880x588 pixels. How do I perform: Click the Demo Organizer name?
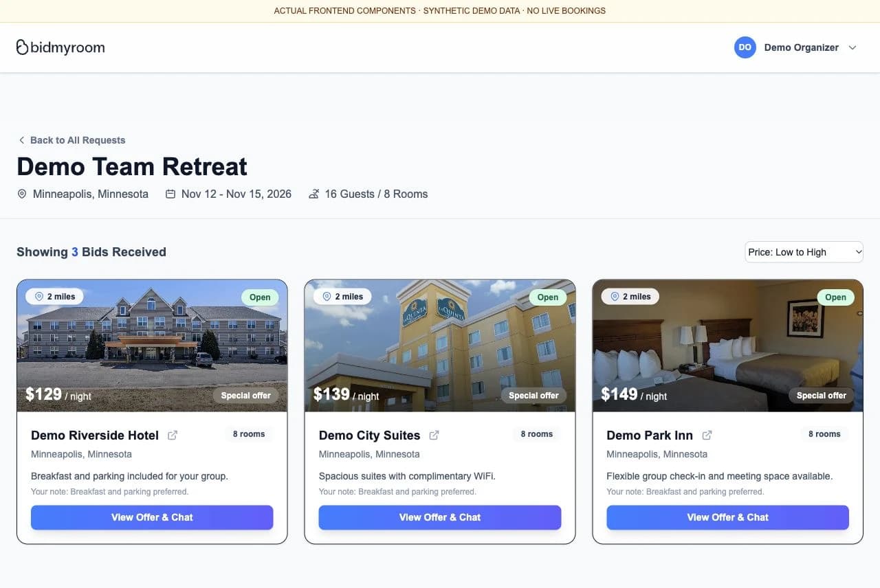point(802,47)
